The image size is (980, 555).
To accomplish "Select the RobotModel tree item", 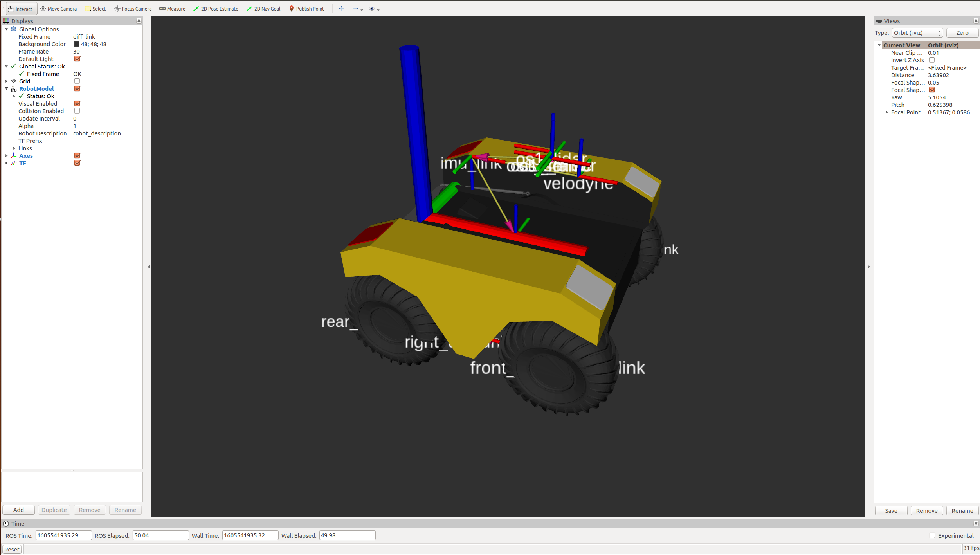I will coord(36,88).
